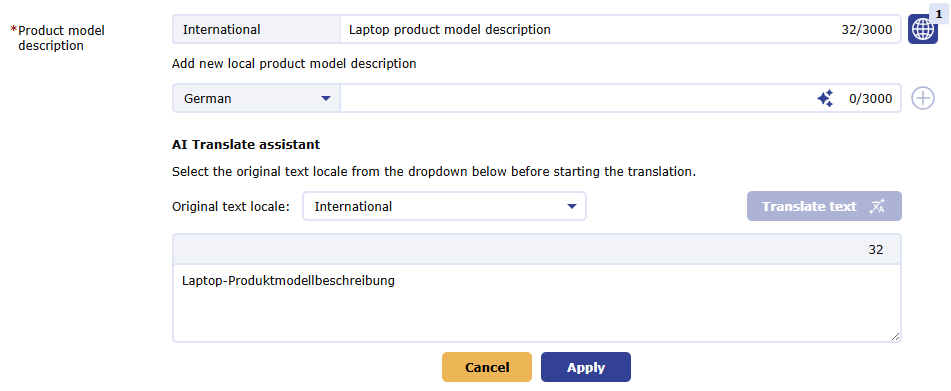
Task: Click the Laptop-Produktmodellbeschreibung translation textarea
Action: [x=537, y=303]
